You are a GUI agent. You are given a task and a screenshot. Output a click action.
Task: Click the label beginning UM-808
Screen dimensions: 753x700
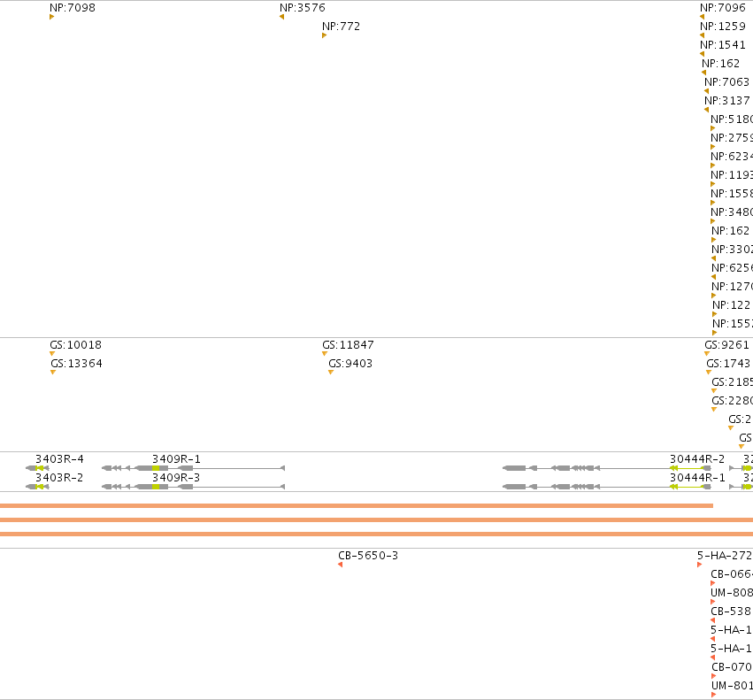(x=732, y=593)
